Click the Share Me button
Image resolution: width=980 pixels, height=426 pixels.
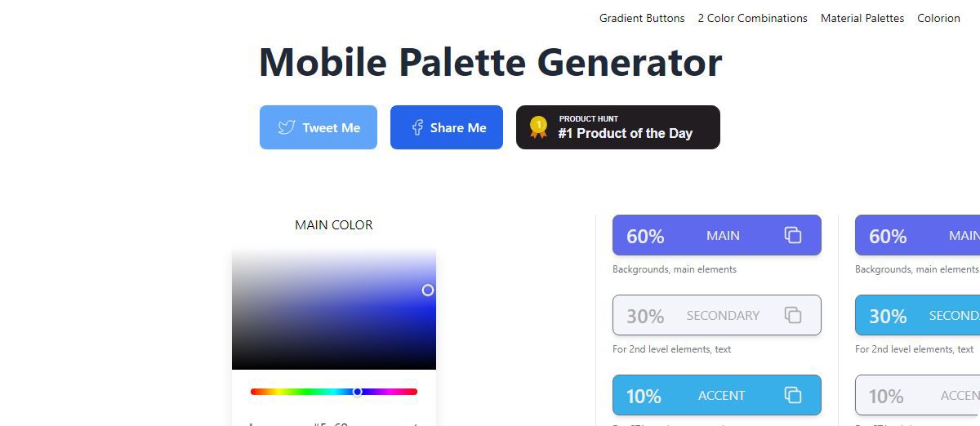click(x=447, y=127)
